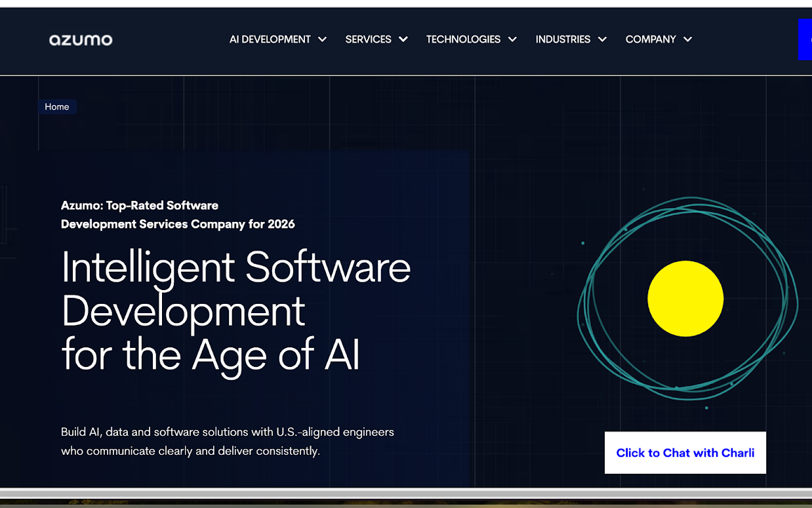
Task: Select the yellow filled circle swatch
Action: [685, 298]
